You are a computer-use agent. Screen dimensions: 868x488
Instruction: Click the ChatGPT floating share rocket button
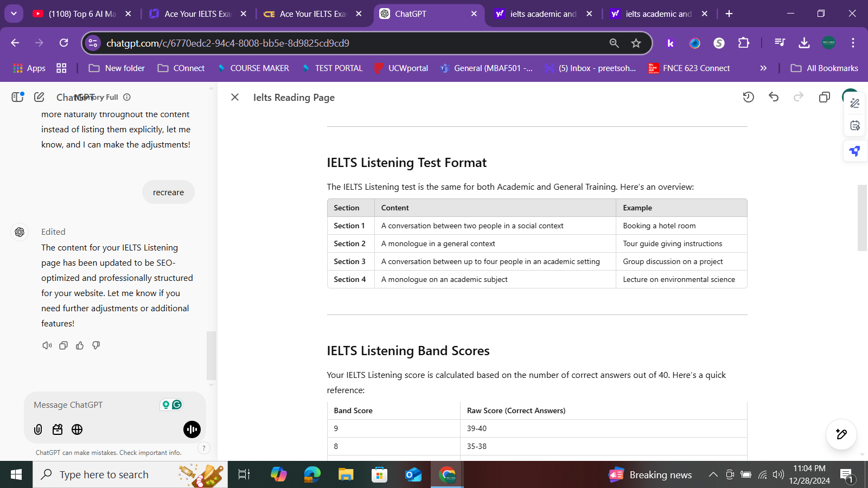(855, 151)
